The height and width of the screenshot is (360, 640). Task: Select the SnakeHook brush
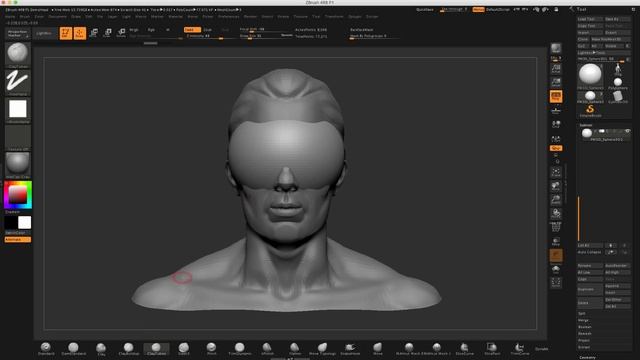click(350, 349)
